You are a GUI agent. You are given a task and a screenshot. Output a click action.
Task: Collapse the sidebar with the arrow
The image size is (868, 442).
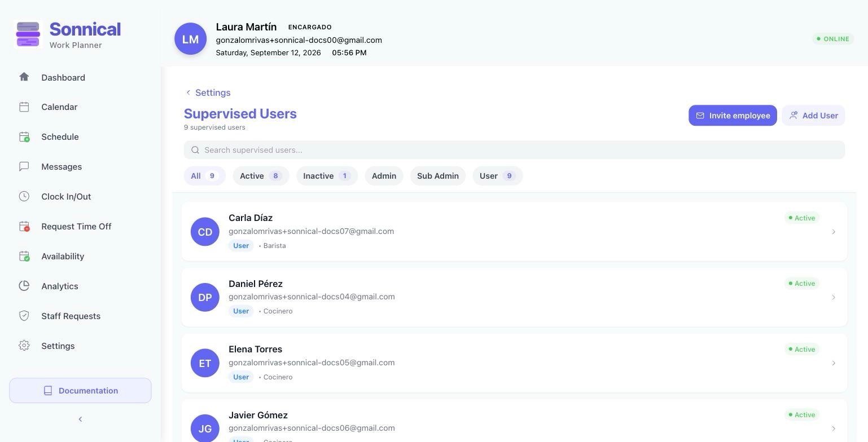(x=80, y=419)
